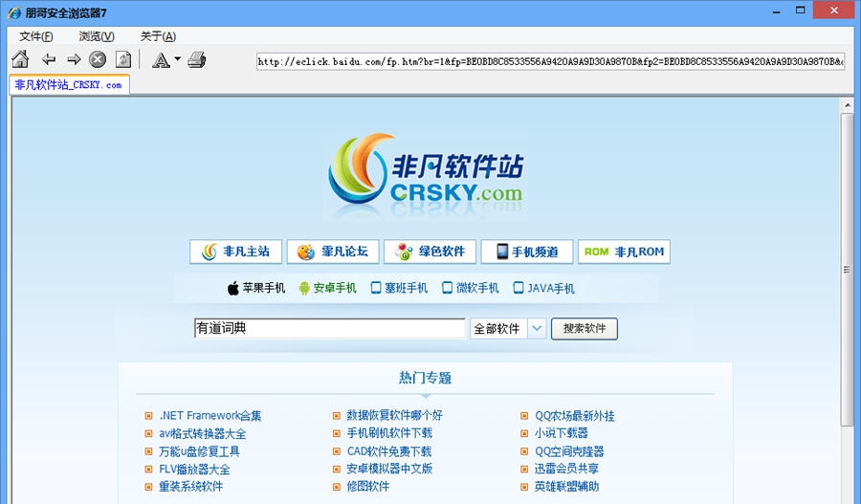Click the Android robot icon beside 安卓手机
Viewport: 861px width, 504px height.
[304, 288]
